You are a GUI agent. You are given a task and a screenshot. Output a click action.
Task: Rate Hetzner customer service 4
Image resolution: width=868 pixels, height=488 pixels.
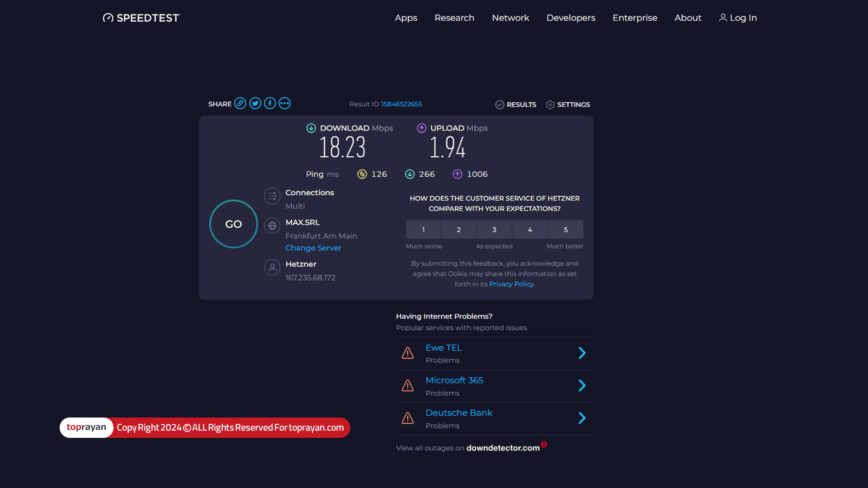(x=530, y=230)
